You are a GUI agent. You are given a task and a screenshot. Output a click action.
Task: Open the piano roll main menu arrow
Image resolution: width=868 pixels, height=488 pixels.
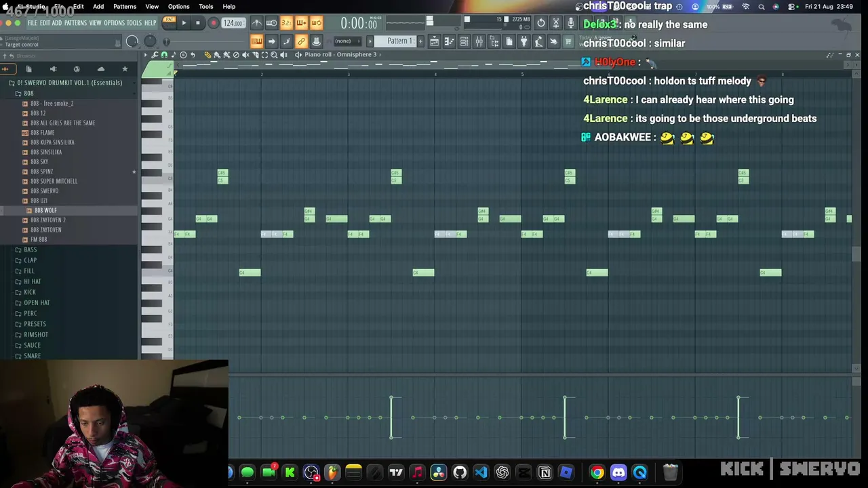pos(146,55)
